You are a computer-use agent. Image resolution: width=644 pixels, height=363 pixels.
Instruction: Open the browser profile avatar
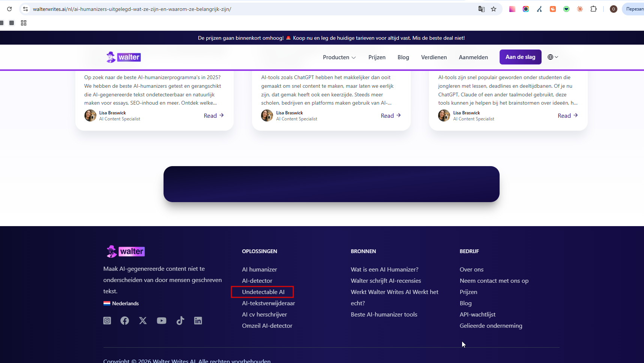(614, 9)
